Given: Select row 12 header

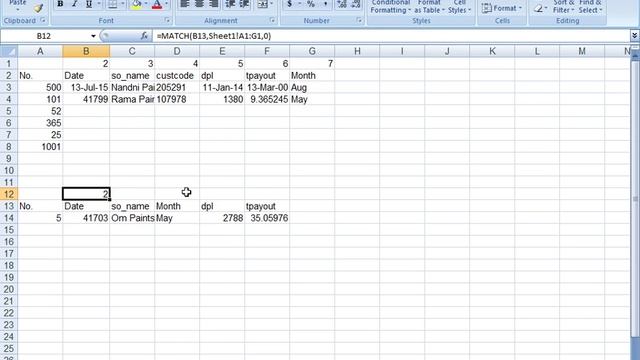Looking at the screenshot, I should click(x=9, y=194).
